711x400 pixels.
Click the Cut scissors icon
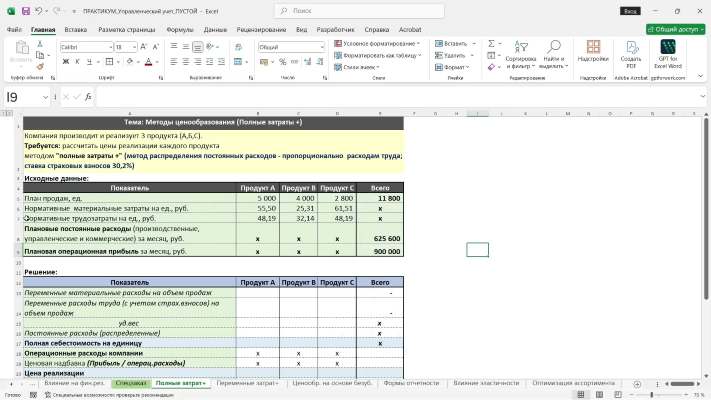(x=40, y=44)
